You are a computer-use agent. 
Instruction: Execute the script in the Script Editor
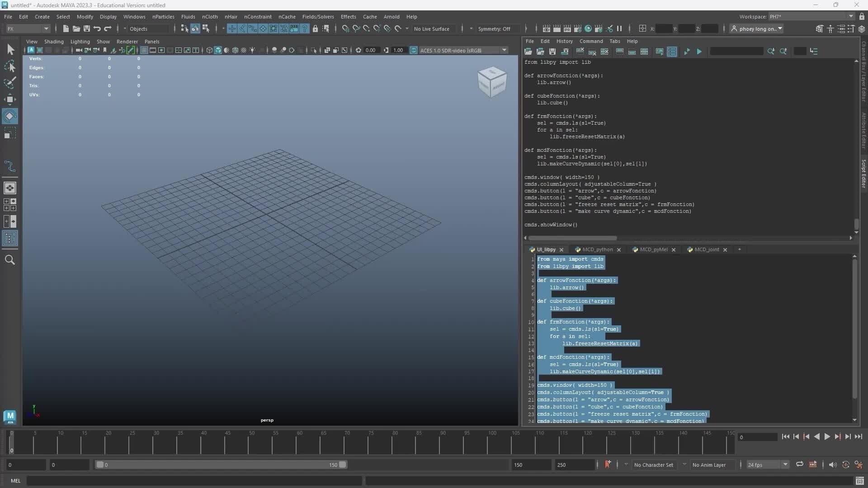click(x=699, y=51)
